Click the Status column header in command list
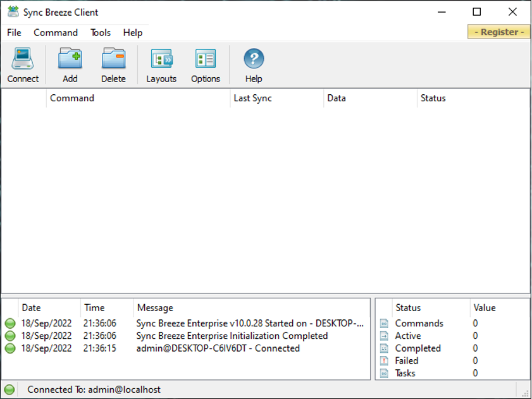Viewport: 532px width, 399px height. pyautogui.click(x=473, y=99)
